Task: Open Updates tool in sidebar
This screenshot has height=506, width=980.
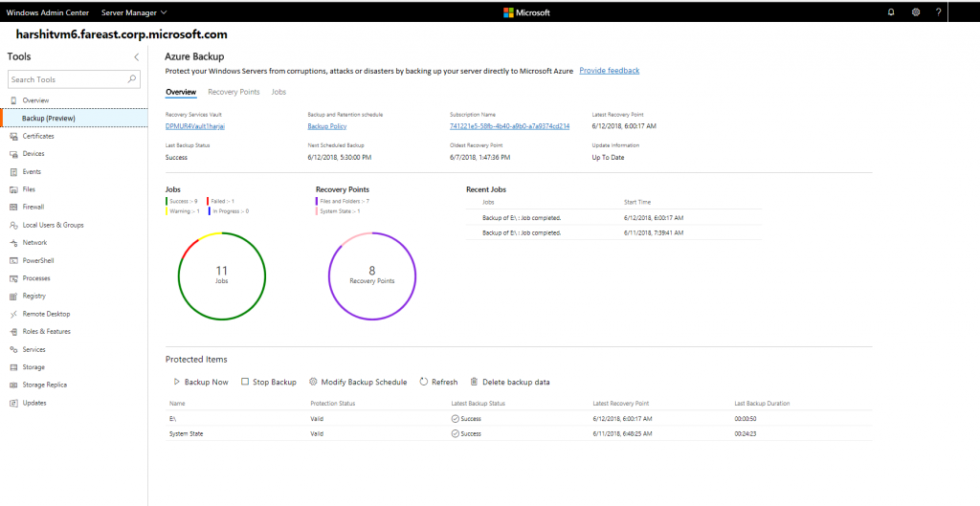Action: [34, 403]
